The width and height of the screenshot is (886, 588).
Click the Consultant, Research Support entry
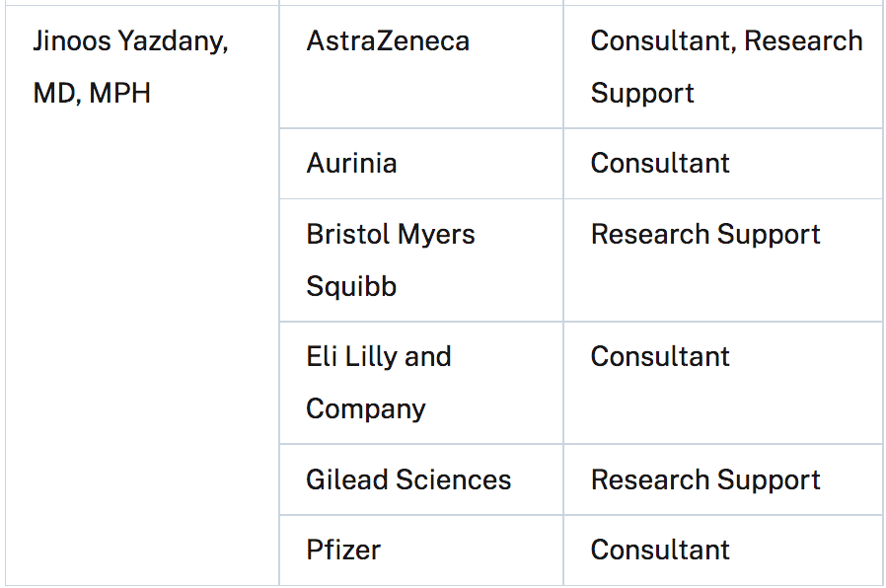tap(726, 67)
